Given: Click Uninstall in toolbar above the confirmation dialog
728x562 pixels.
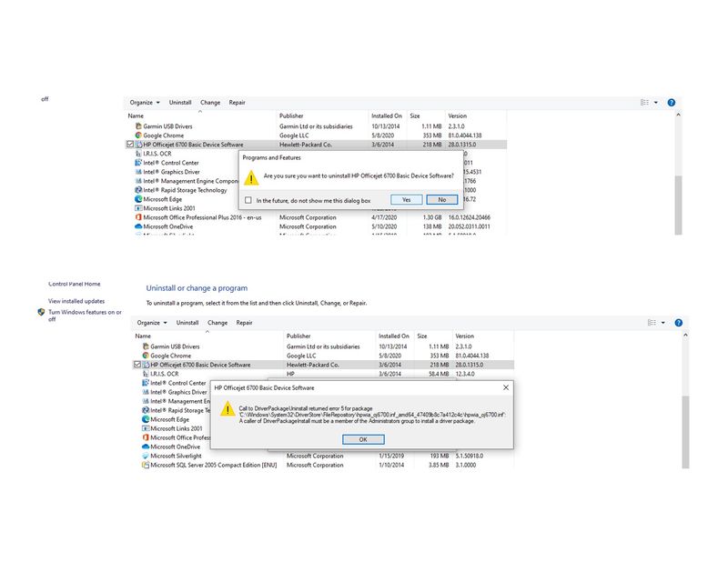Looking at the screenshot, I should (x=180, y=102).
